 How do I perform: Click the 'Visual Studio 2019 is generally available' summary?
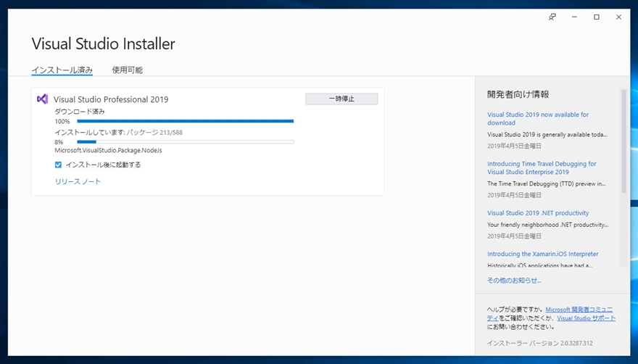pos(547,134)
